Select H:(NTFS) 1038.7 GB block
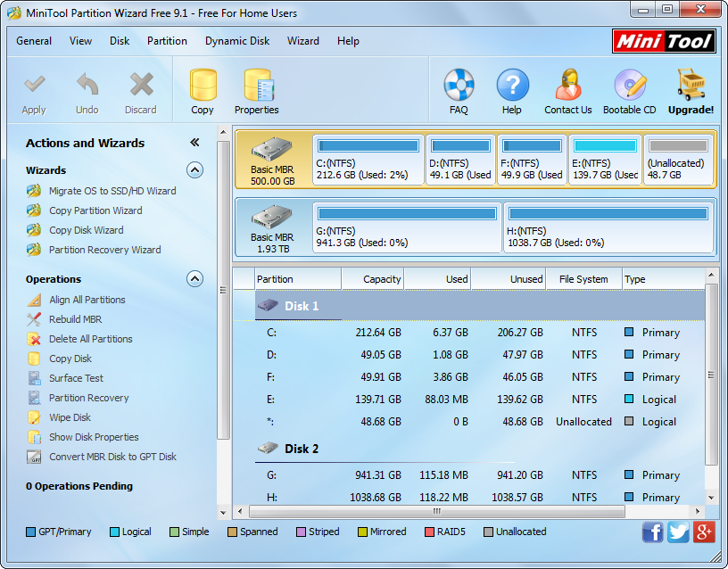 tap(608, 227)
